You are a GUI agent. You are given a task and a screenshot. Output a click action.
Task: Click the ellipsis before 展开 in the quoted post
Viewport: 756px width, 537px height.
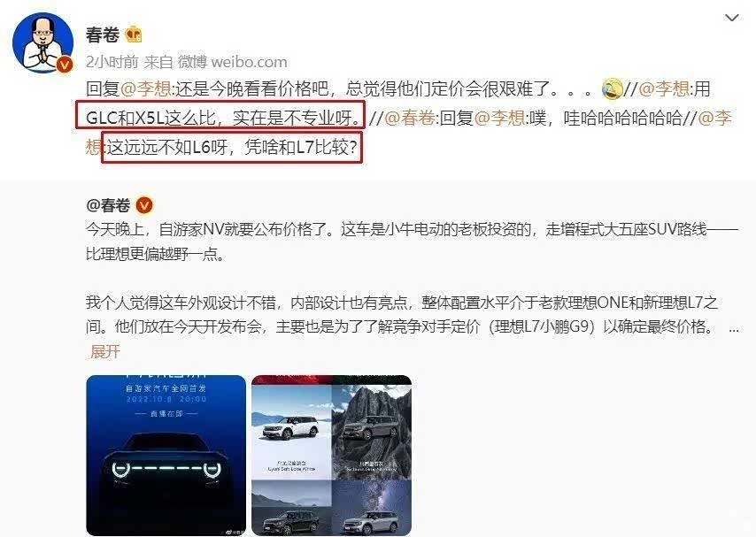tap(733, 329)
